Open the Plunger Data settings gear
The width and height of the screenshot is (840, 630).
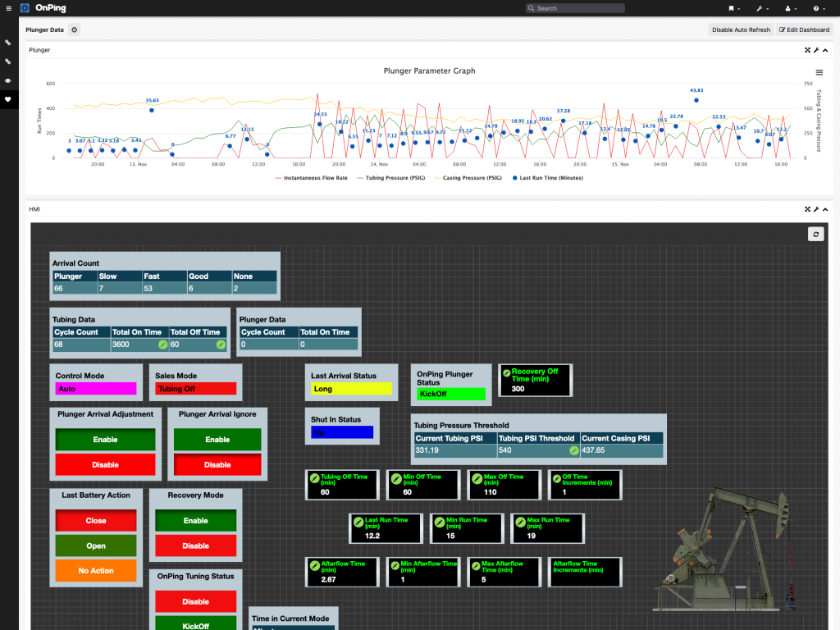tap(75, 30)
